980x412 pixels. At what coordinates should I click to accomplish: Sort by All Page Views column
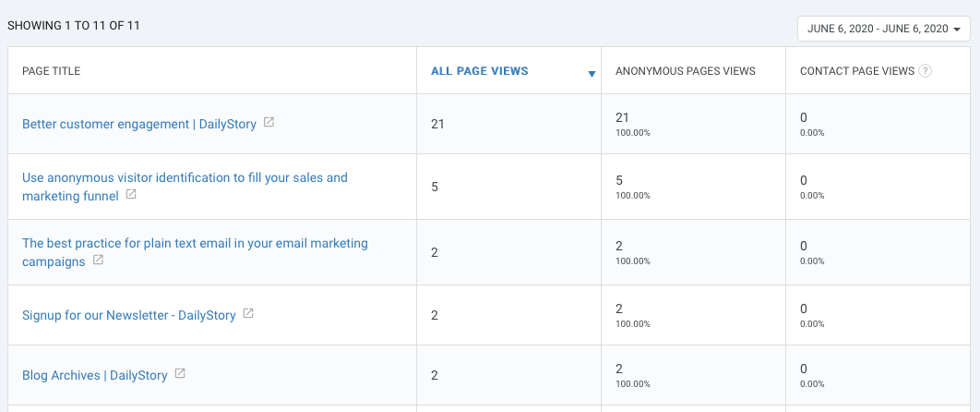(x=479, y=71)
